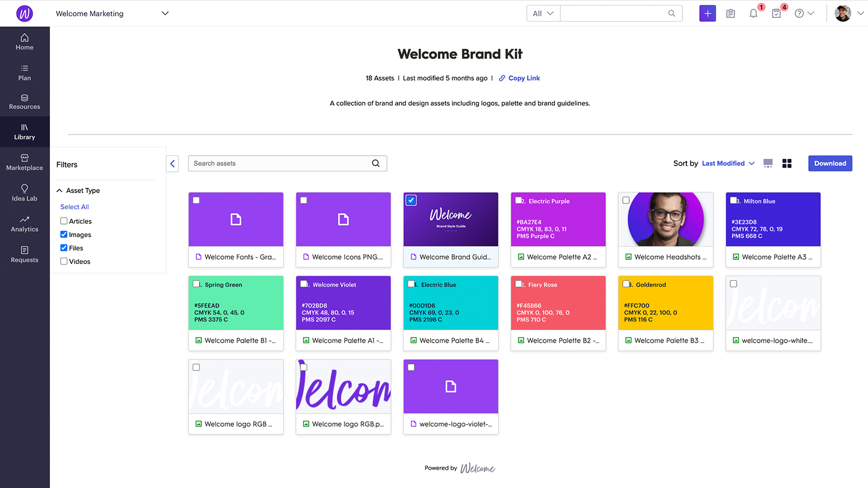Open welcome-logo-violet asset name

click(x=456, y=424)
